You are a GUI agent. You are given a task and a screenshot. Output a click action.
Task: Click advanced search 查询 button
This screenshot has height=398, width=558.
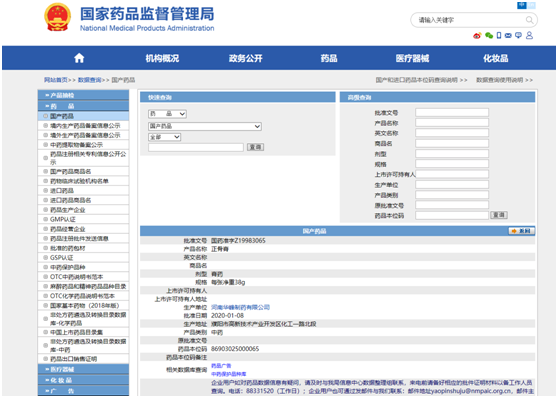pos(499,215)
